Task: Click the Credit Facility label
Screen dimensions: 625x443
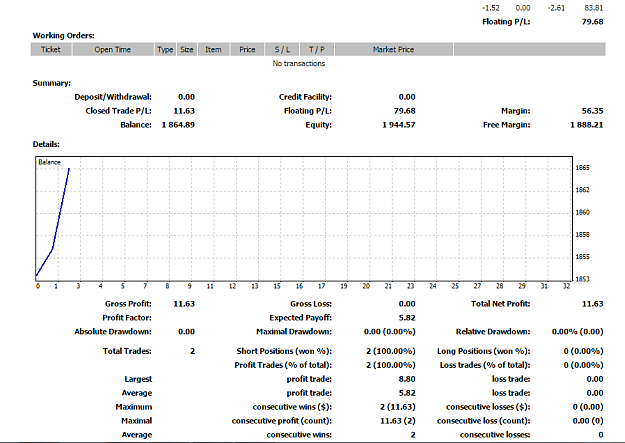Action: [305, 97]
